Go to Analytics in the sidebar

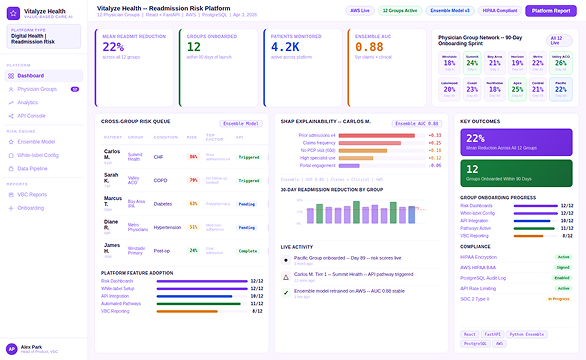44,103
